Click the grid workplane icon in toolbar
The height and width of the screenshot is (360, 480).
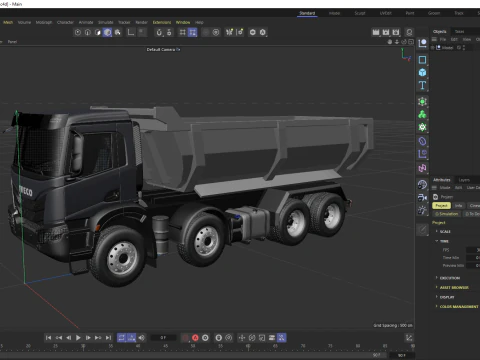pyautogui.click(x=182, y=32)
